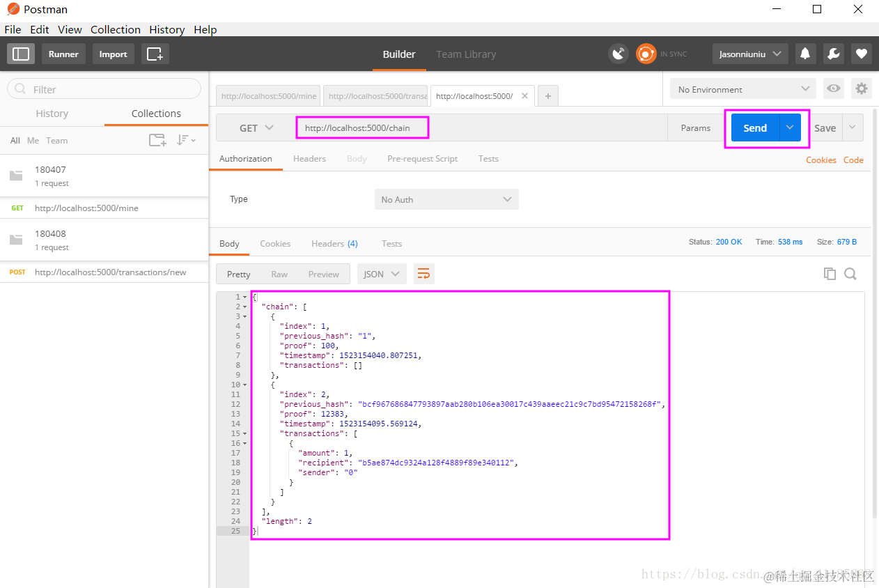
Task: Select the Collections sidebar tab
Action: click(156, 113)
